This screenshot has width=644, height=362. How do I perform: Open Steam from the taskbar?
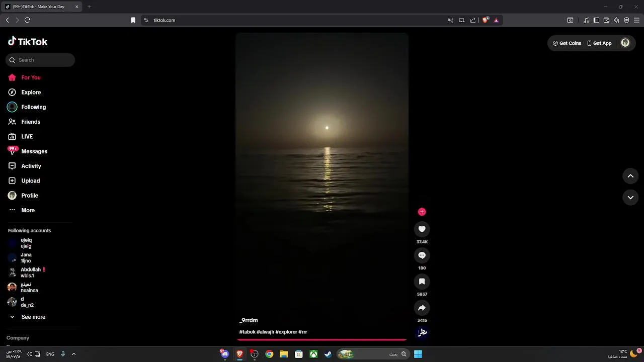pos(328,354)
